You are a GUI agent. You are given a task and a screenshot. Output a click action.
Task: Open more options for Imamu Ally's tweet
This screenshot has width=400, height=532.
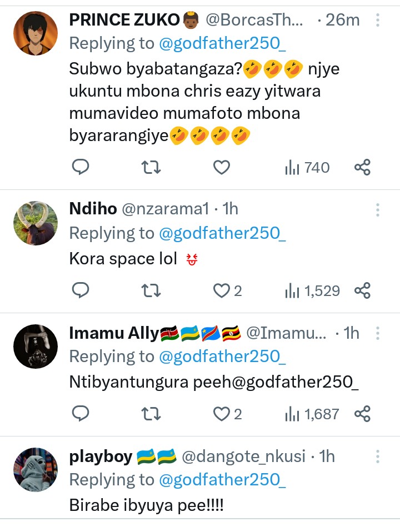tap(378, 333)
